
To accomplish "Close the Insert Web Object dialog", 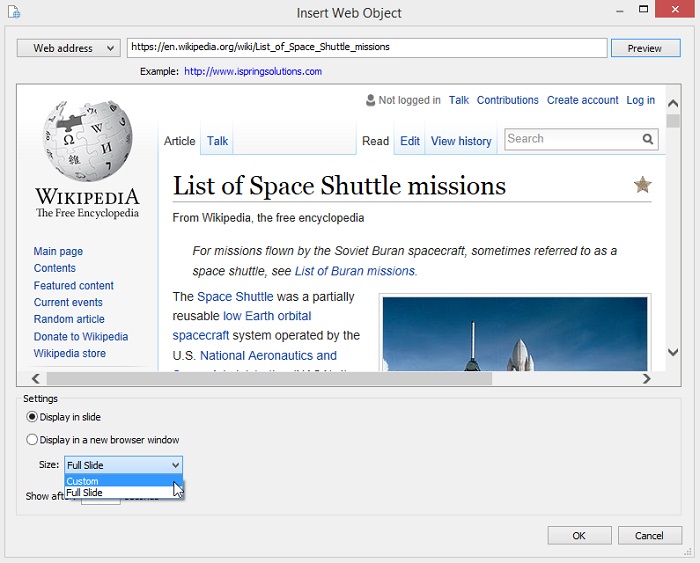I will point(675,9).
